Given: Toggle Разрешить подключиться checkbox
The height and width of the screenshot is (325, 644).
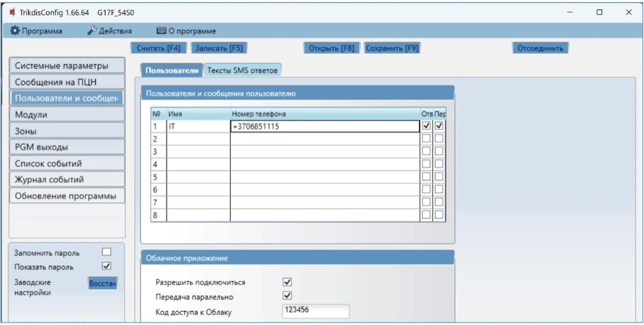Looking at the screenshot, I should point(287,282).
